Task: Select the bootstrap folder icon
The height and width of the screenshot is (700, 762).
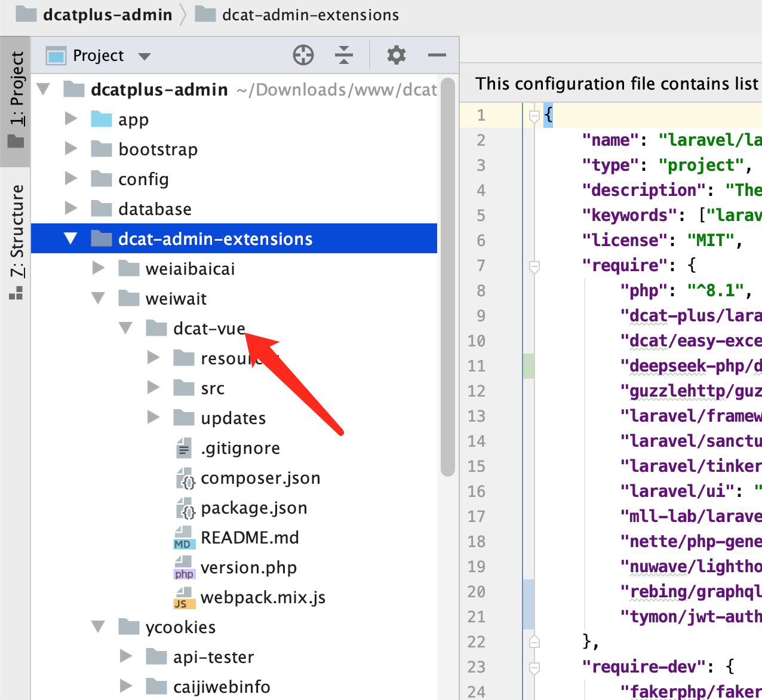Action: 102,149
